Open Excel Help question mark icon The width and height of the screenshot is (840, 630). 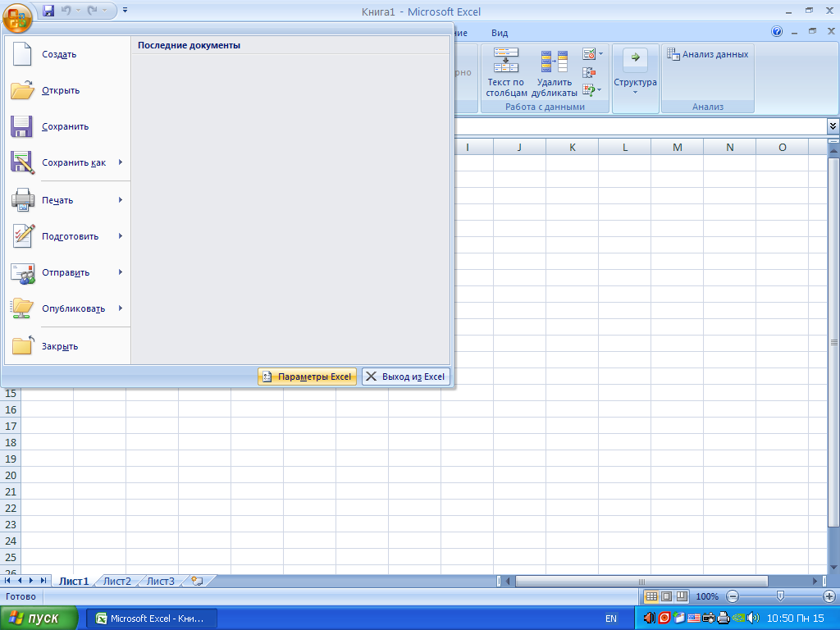776,32
